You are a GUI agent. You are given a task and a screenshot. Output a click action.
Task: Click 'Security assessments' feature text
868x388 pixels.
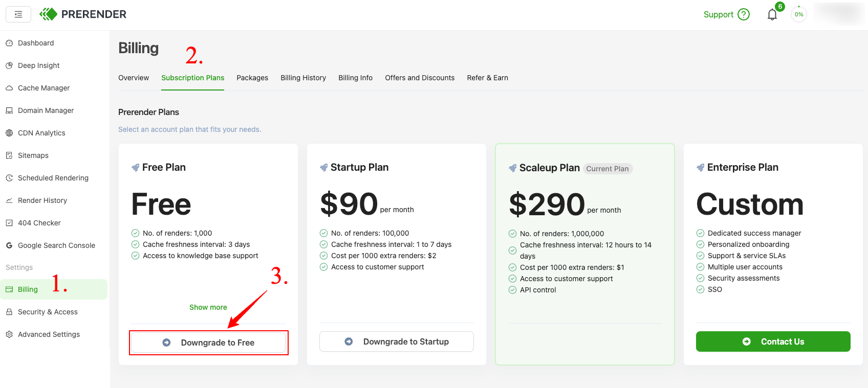pyautogui.click(x=744, y=278)
